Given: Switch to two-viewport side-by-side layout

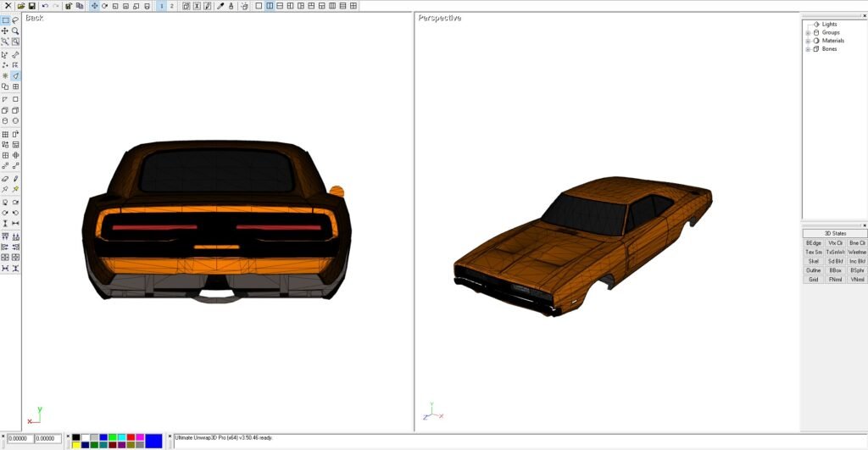Looking at the screenshot, I should [x=270, y=6].
